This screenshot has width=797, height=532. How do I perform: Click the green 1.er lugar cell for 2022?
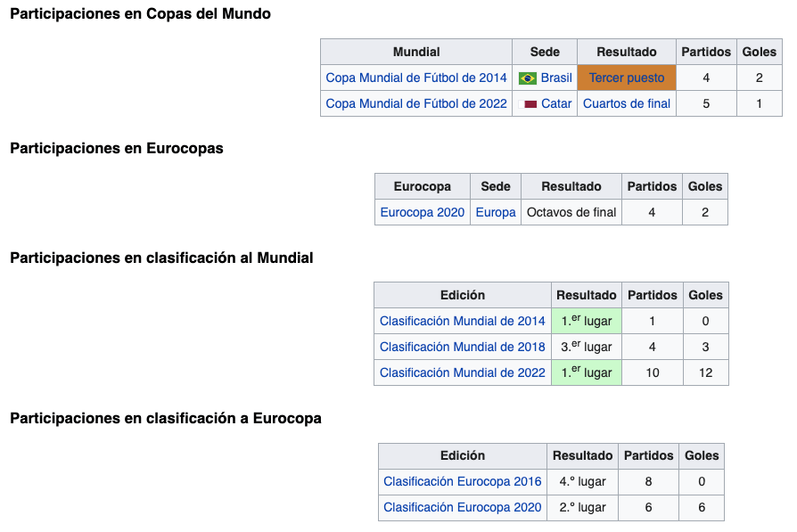pos(586,373)
